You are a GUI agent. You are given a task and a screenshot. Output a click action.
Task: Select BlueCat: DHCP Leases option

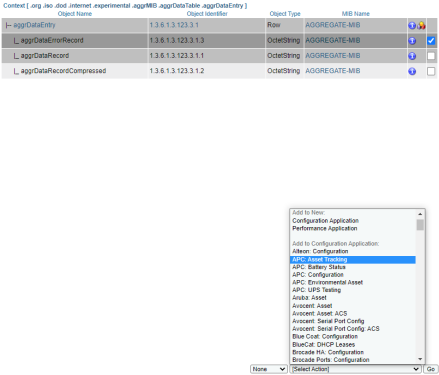pyautogui.click(x=323, y=344)
